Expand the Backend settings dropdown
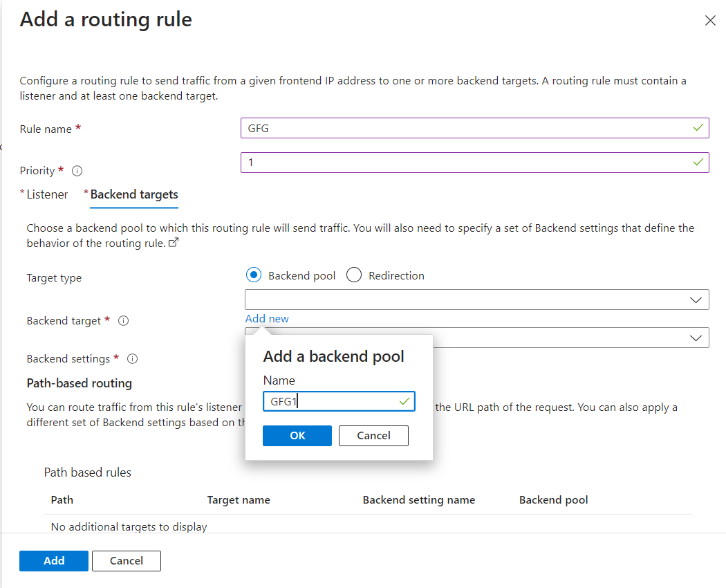726x588 pixels. (570, 338)
